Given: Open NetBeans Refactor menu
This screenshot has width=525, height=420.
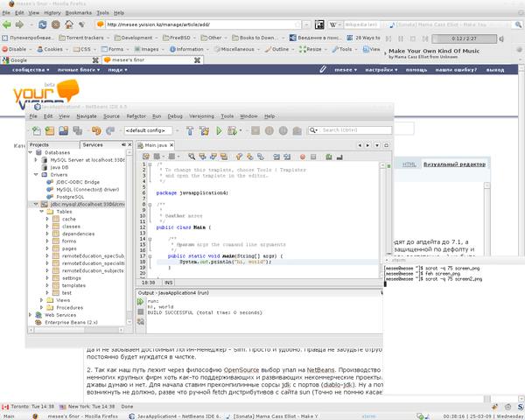Looking at the screenshot, I should (136, 116).
